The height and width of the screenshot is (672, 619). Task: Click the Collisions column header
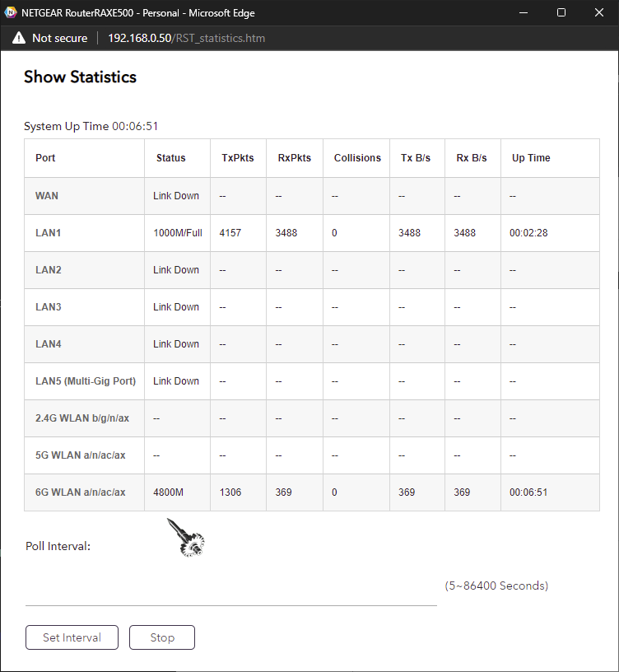pyautogui.click(x=357, y=158)
